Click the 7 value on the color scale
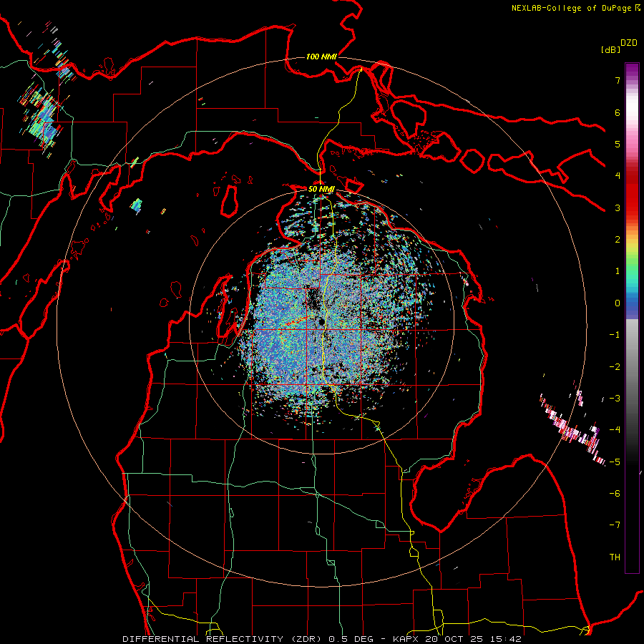Viewport: 644px width, 644px height. pos(618,80)
